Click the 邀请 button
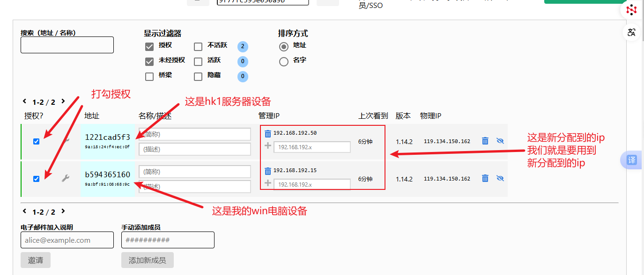Viewport: 644px width, 275px height. [36, 260]
